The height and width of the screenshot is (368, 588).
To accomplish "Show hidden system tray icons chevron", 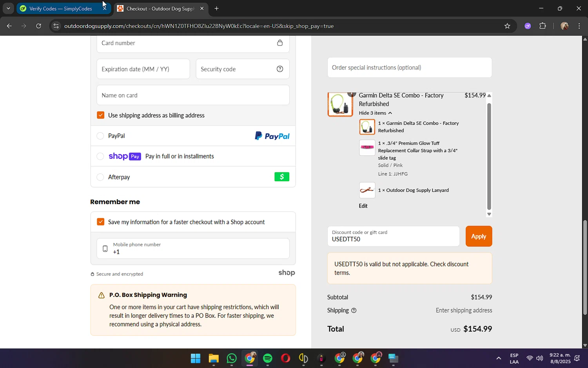I will 499,358.
